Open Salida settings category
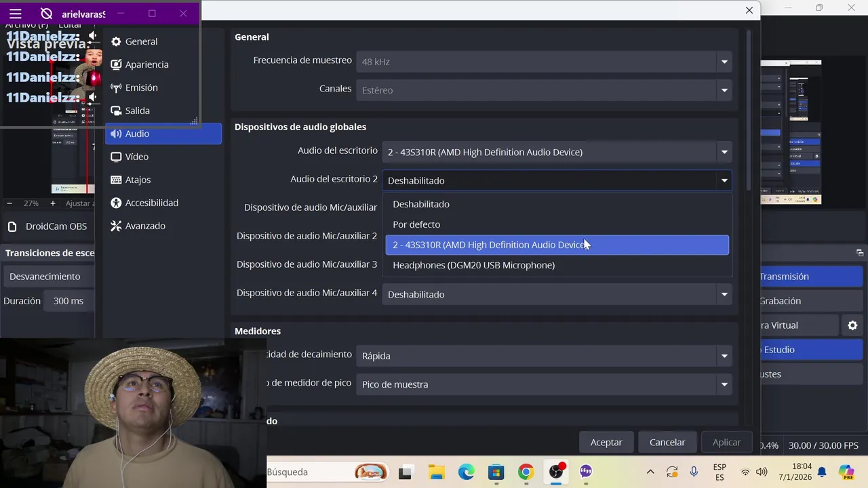This screenshot has height=488, width=868. coord(163,110)
